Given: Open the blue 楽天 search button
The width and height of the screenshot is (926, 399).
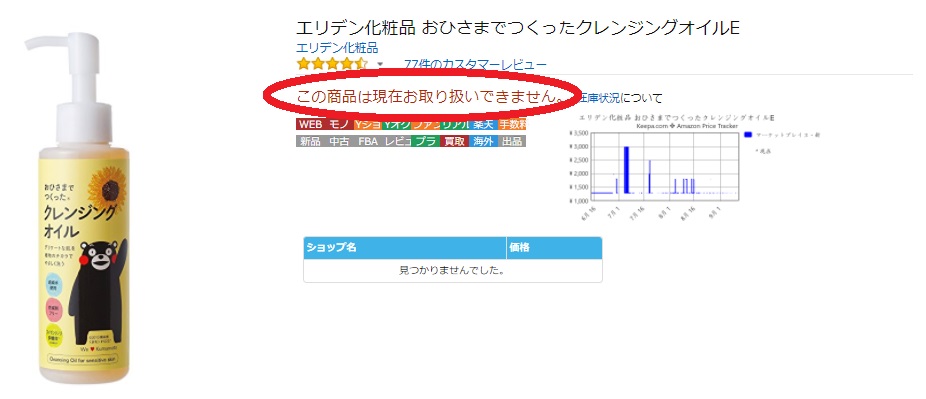Looking at the screenshot, I should click(x=482, y=125).
